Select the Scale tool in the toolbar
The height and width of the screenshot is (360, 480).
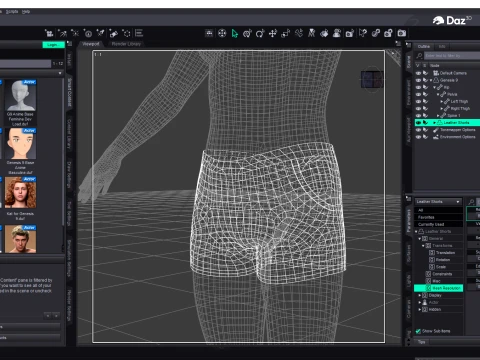(x=286, y=33)
